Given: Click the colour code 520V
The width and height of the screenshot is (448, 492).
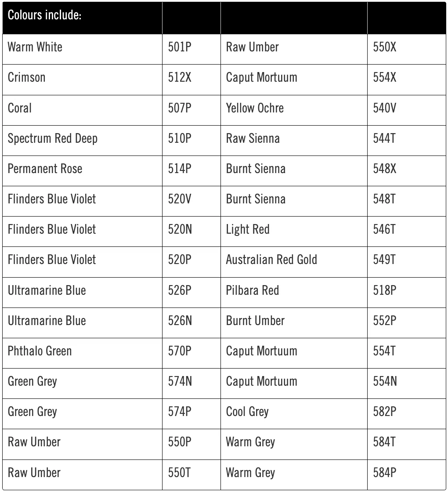Looking at the screenshot, I should [180, 199].
